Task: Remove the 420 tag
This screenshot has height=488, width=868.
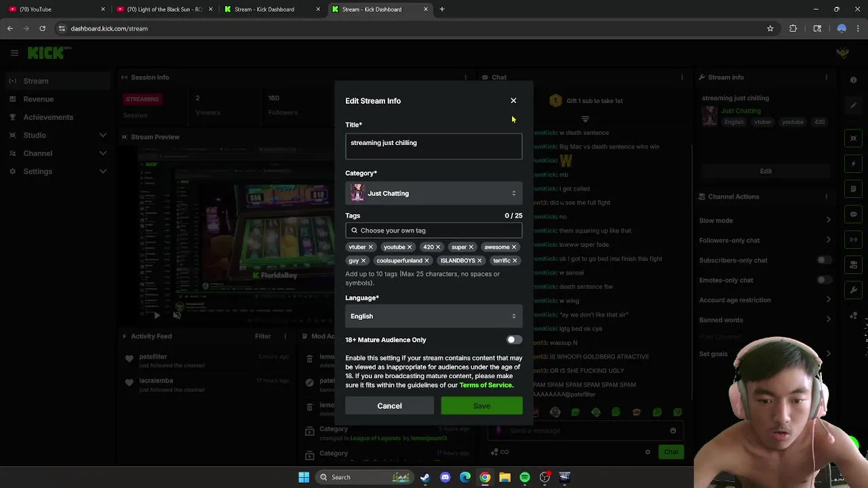Action: click(438, 247)
